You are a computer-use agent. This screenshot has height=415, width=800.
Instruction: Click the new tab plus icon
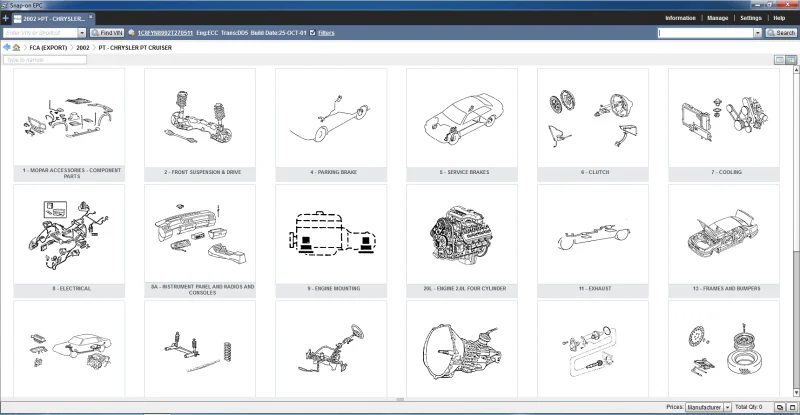pyautogui.click(x=6, y=18)
